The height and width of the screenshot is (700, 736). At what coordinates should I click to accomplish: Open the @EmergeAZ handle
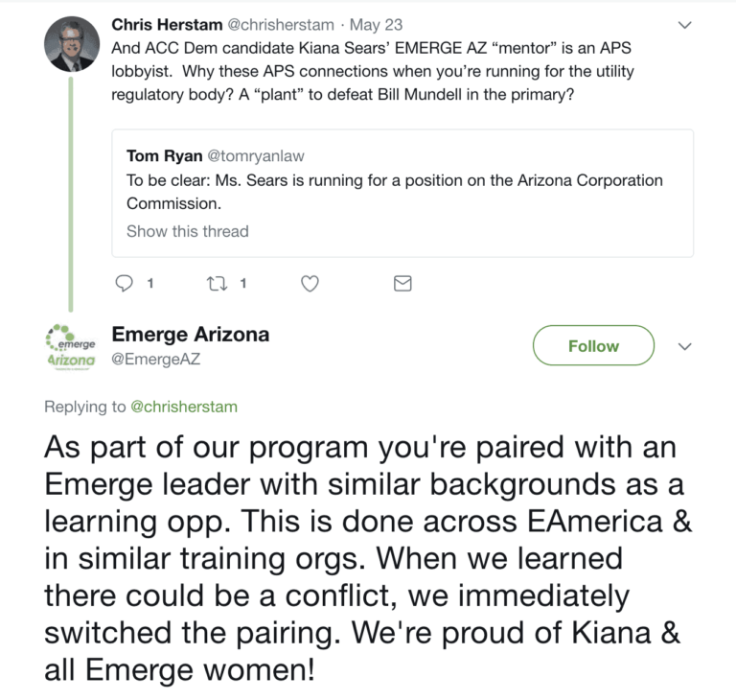point(156,359)
